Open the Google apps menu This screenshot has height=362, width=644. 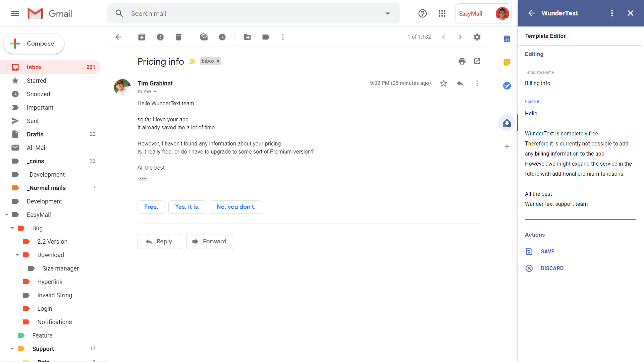point(442,13)
